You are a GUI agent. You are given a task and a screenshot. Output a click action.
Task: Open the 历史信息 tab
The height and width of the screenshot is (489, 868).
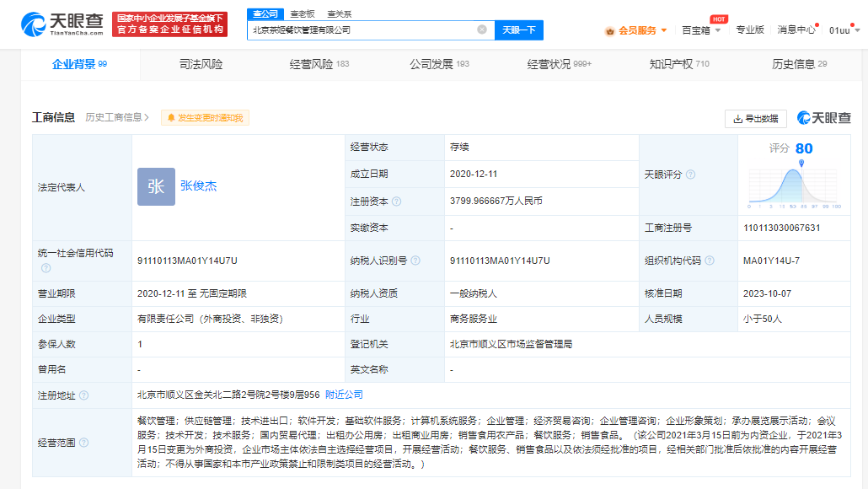point(800,64)
